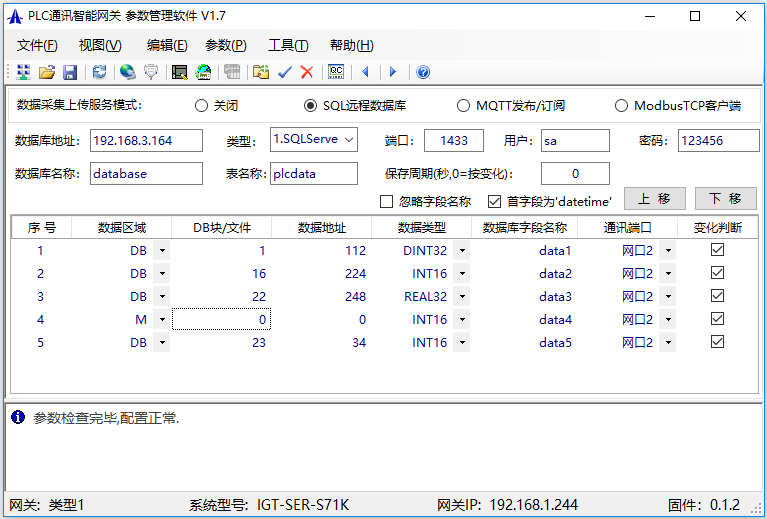The width and height of the screenshot is (767, 519).
Task: Uncheck 变化判断 checkbox in row 3
Action: 717,296
